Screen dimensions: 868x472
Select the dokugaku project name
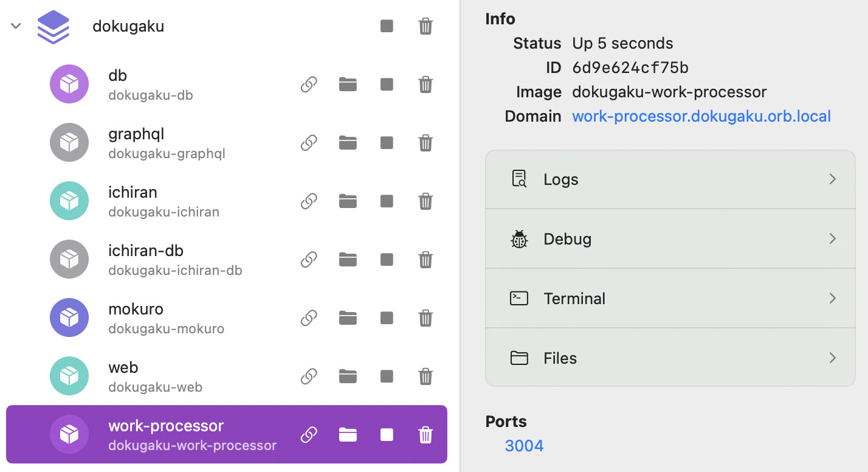coord(128,27)
